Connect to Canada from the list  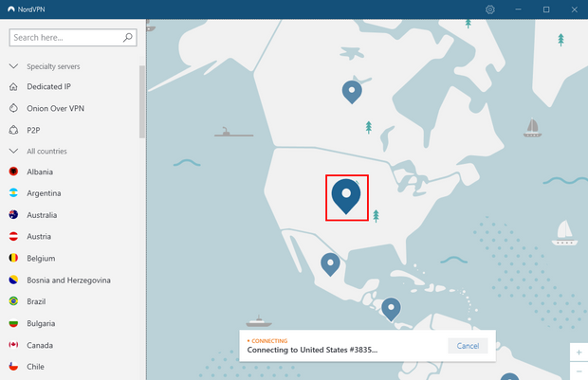point(40,345)
